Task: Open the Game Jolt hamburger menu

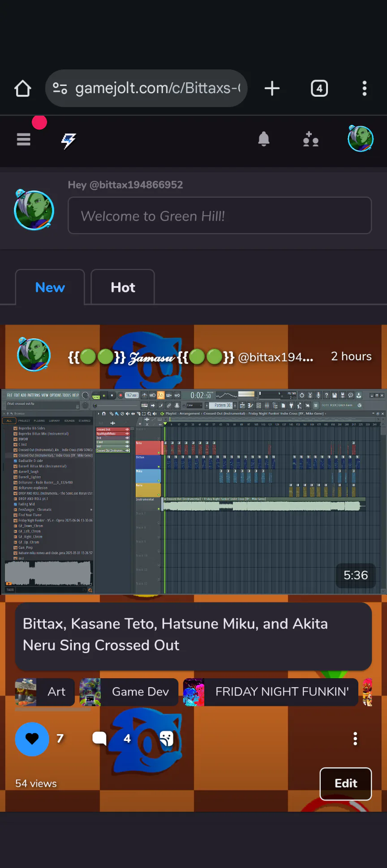Action: [x=24, y=140]
